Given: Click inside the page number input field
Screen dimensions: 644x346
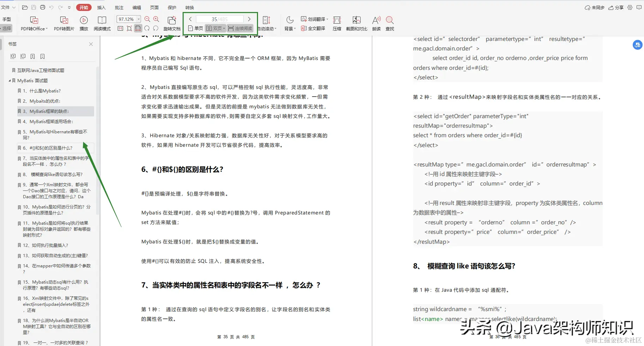Looking at the screenshot, I should point(219,19).
